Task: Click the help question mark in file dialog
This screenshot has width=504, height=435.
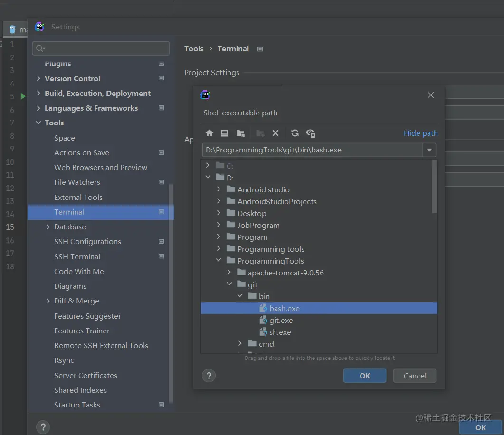Action: [x=209, y=376]
